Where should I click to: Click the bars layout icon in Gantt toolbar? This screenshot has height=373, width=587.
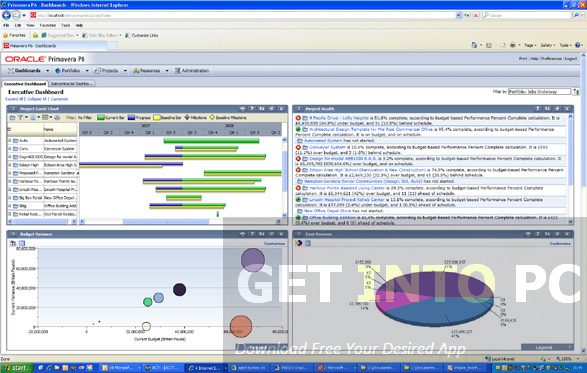[x=45, y=118]
